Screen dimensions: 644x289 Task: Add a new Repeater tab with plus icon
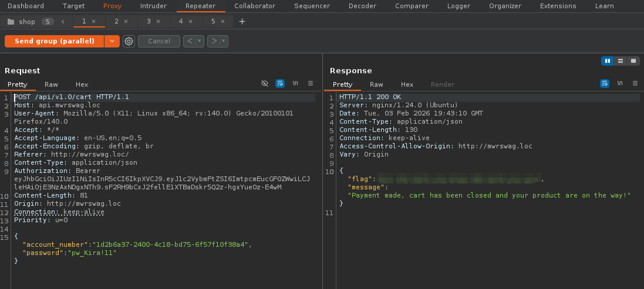point(242,21)
